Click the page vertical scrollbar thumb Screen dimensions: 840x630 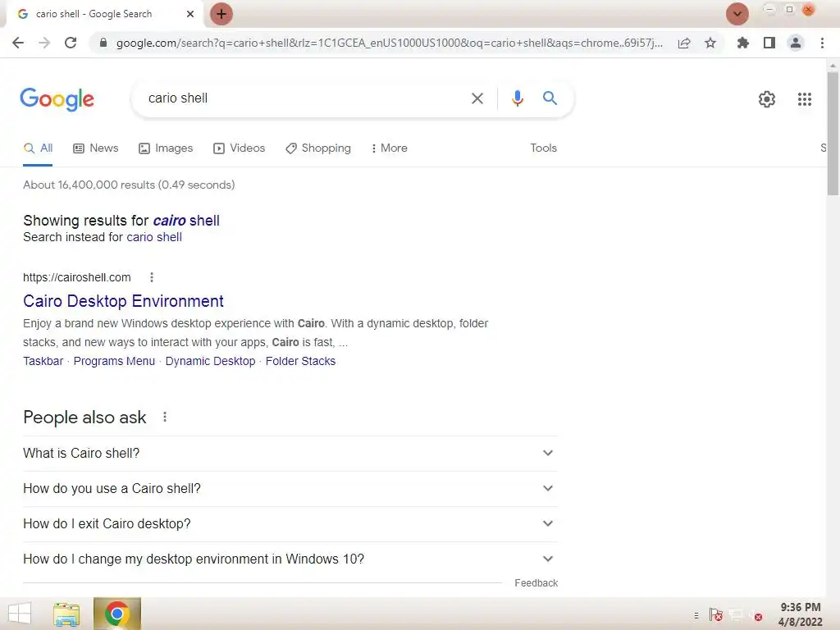coord(833,134)
